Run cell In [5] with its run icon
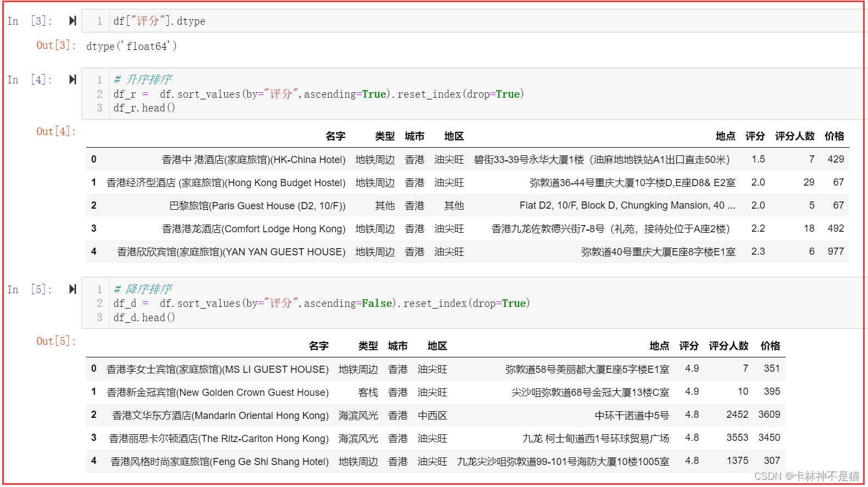The image size is (868, 487). [73, 289]
